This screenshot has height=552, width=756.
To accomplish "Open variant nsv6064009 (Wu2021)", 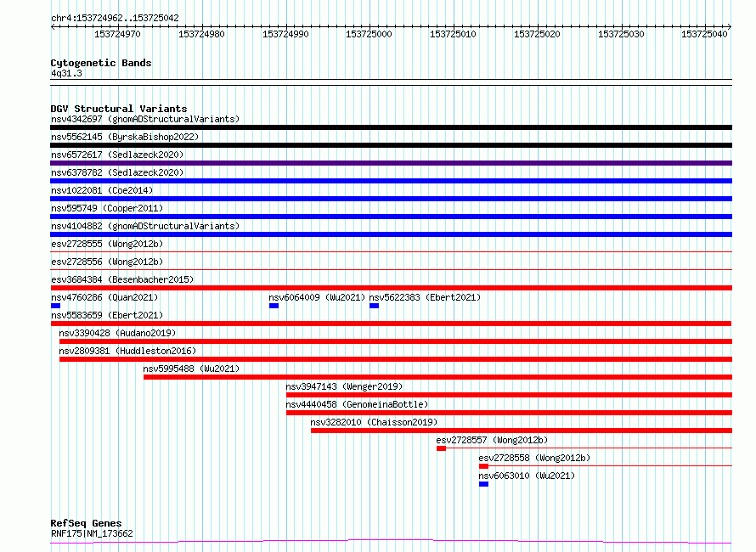I will tap(317, 297).
